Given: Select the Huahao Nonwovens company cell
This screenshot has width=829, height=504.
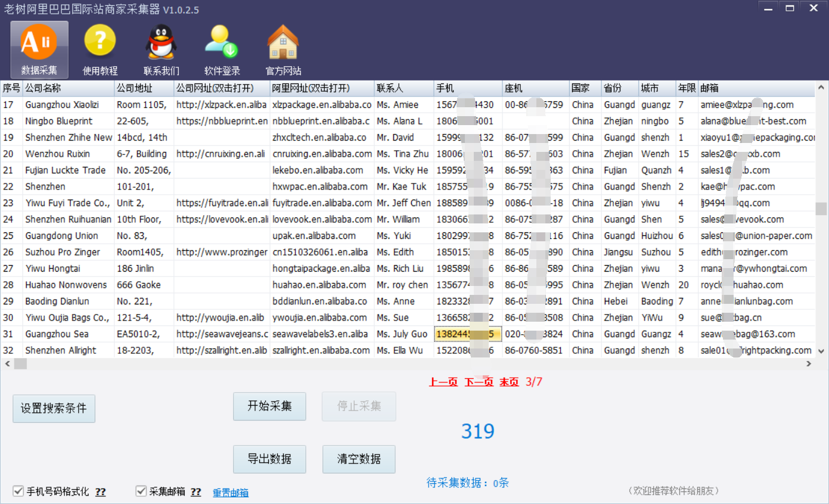Looking at the screenshot, I should pos(69,285).
